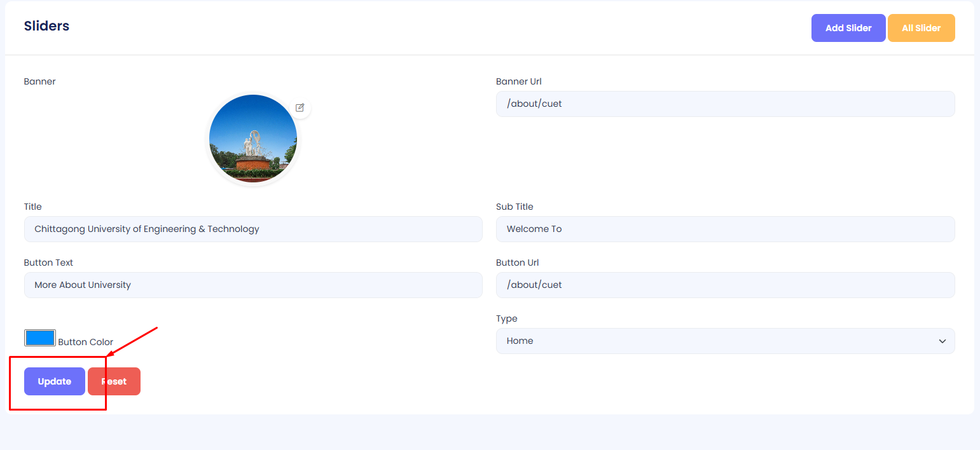Viewport: 980px width, 450px height.
Task: Click the Sliders page heading
Action: 46,26
